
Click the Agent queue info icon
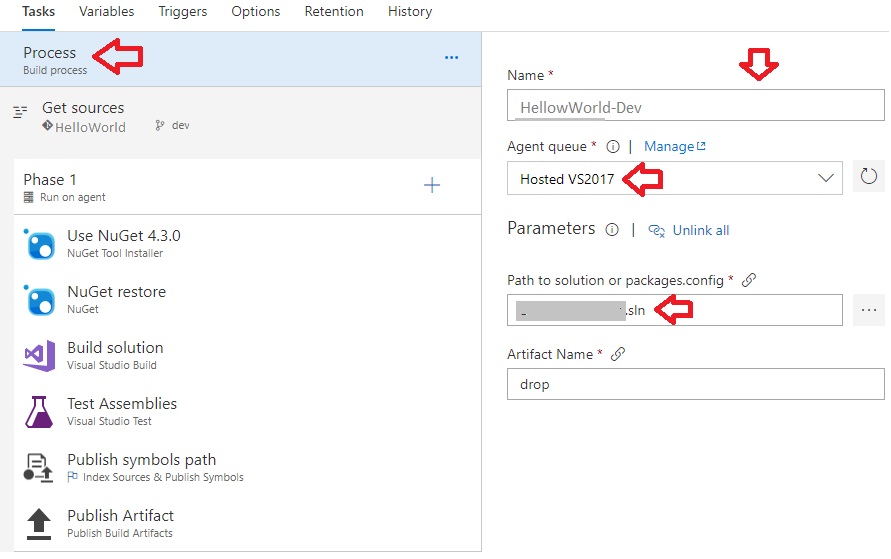[614, 147]
